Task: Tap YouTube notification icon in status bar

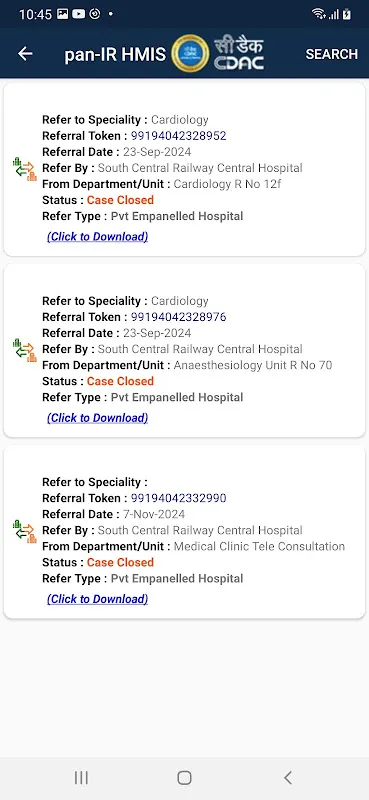Action: [x=79, y=14]
